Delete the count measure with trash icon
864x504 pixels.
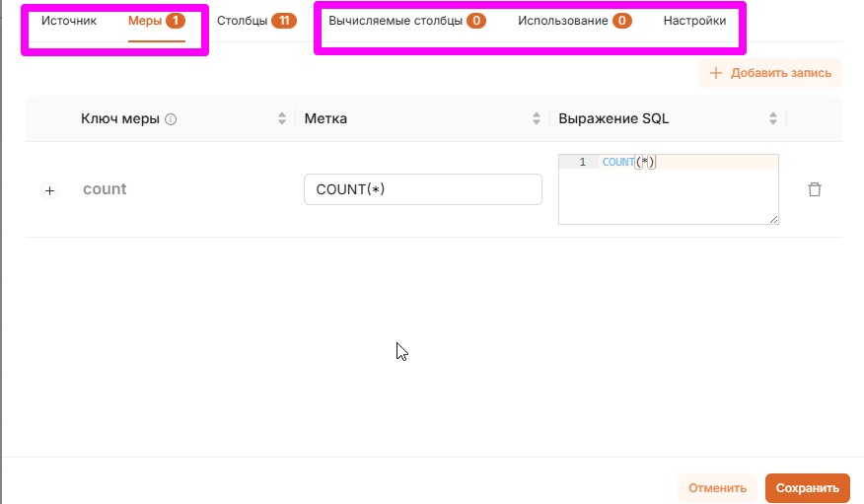point(814,189)
